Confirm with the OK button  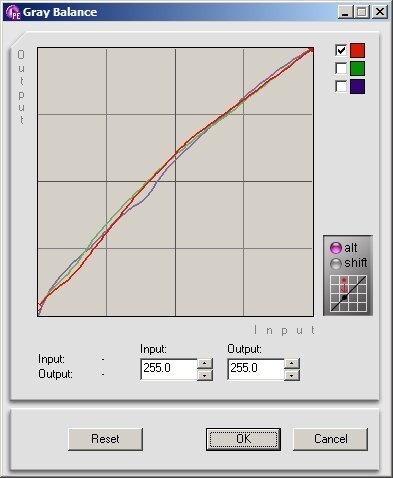click(x=243, y=439)
